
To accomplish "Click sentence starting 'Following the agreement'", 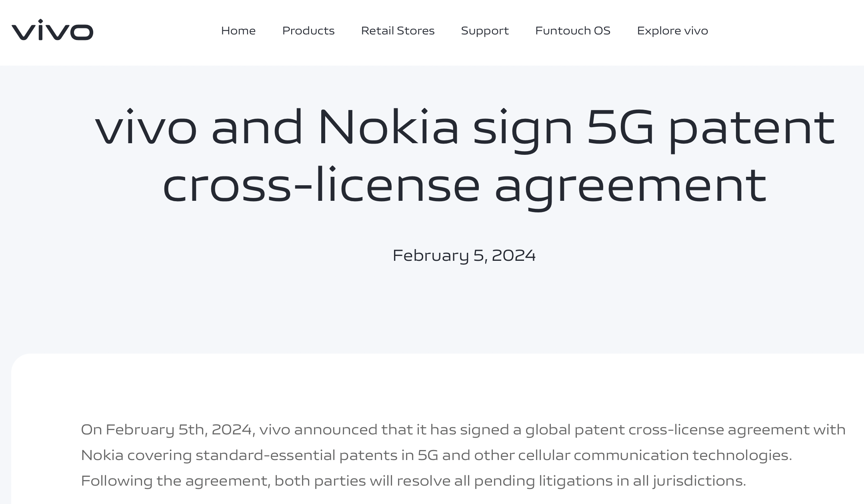I will [x=413, y=481].
